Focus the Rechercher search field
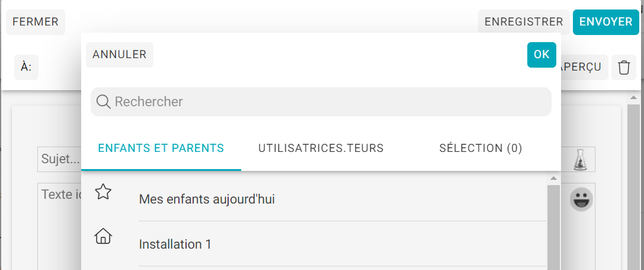644x270 pixels. click(x=321, y=101)
